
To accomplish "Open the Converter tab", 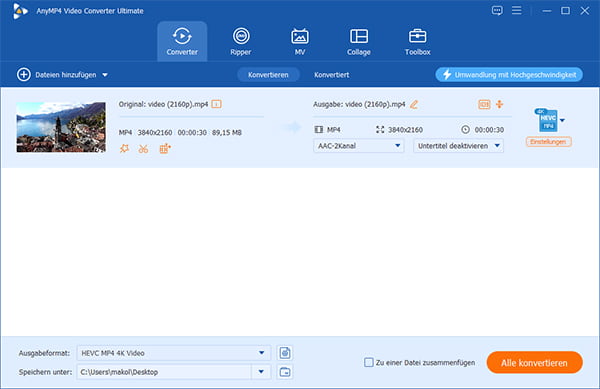I will coord(182,41).
